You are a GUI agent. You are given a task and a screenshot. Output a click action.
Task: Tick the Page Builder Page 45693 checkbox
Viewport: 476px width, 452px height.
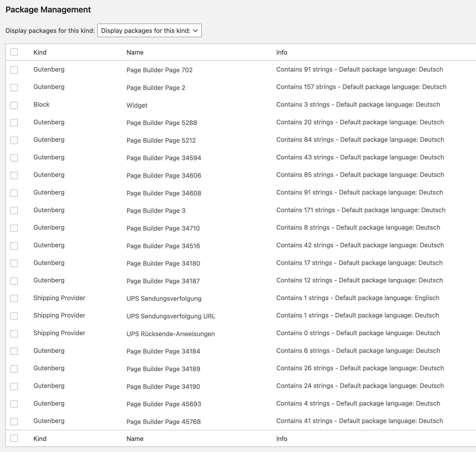pos(14,404)
